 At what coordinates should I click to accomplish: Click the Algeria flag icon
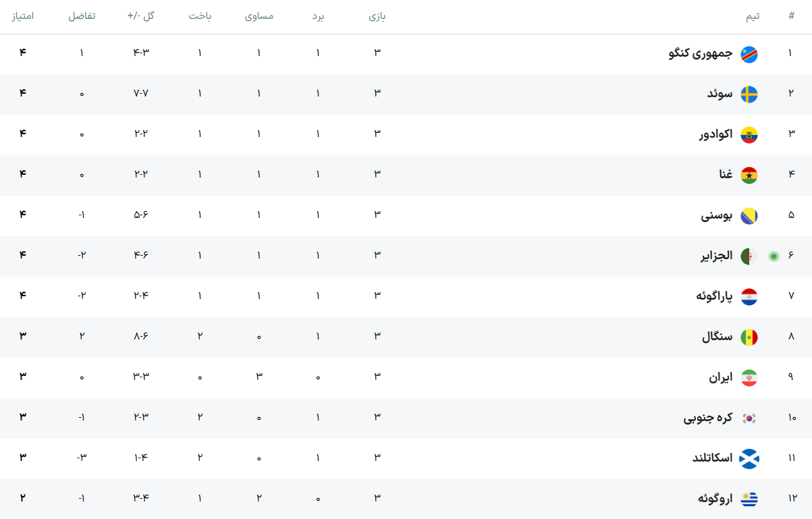point(749,256)
